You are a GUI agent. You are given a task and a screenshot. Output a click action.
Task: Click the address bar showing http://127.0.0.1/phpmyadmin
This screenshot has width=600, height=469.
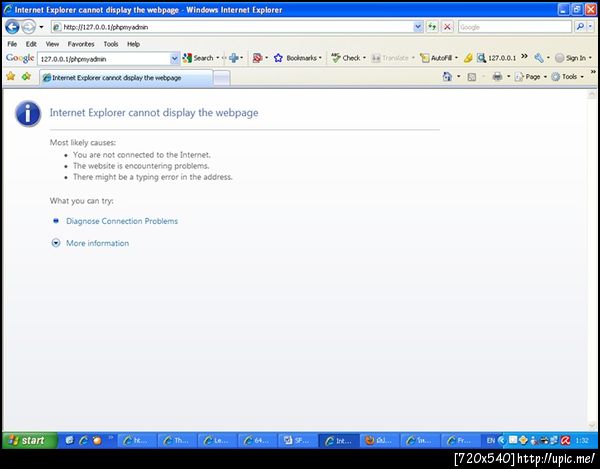pyautogui.click(x=232, y=27)
